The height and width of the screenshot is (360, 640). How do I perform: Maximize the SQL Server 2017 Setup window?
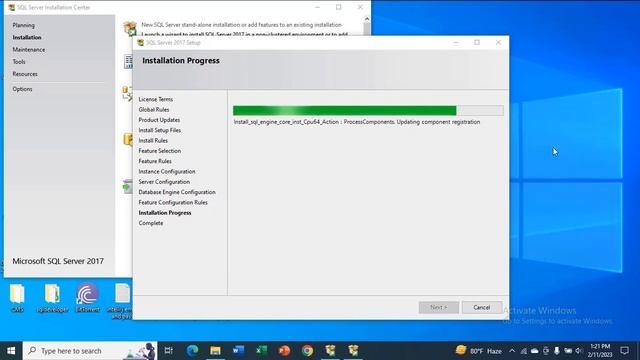[x=477, y=42]
